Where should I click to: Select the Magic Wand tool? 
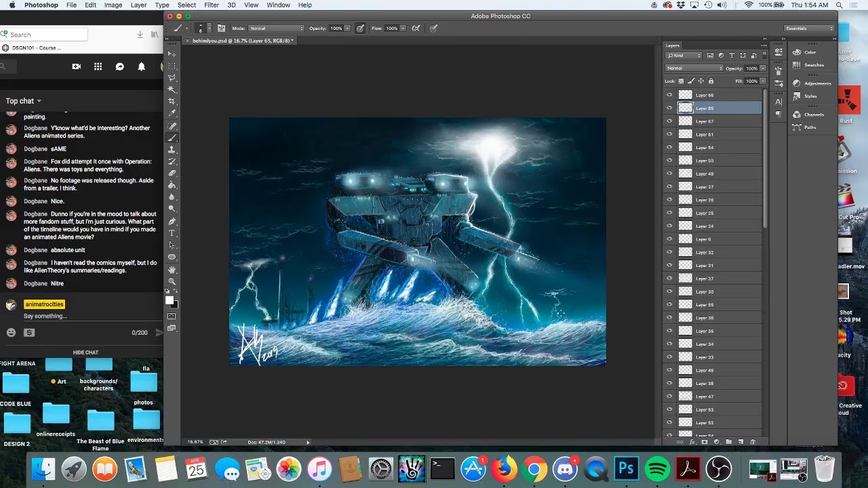tap(172, 89)
